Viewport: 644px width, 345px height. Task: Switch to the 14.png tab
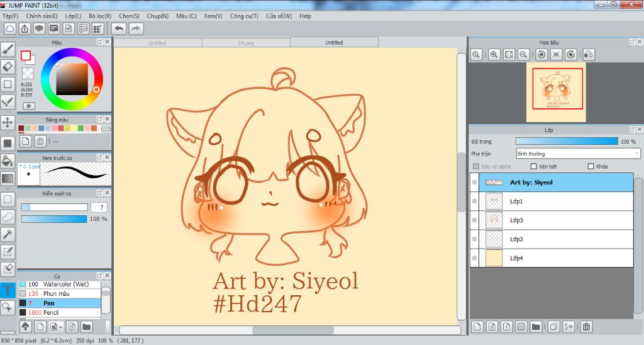click(x=246, y=43)
